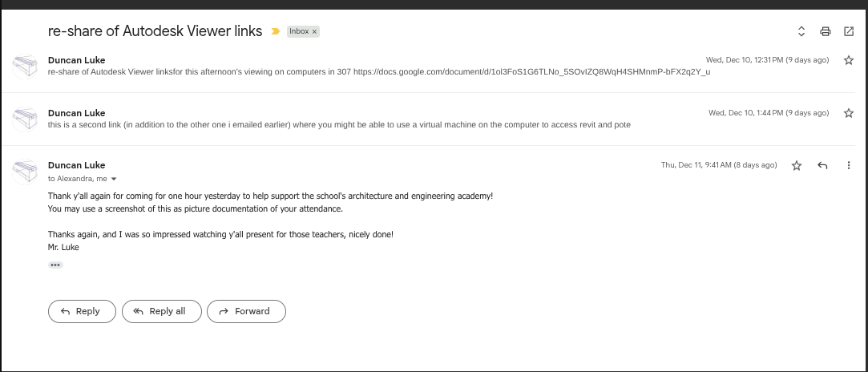Click Duncan Luke's avatar on the expanded message
The width and height of the screenshot is (868, 372).
coord(26,171)
